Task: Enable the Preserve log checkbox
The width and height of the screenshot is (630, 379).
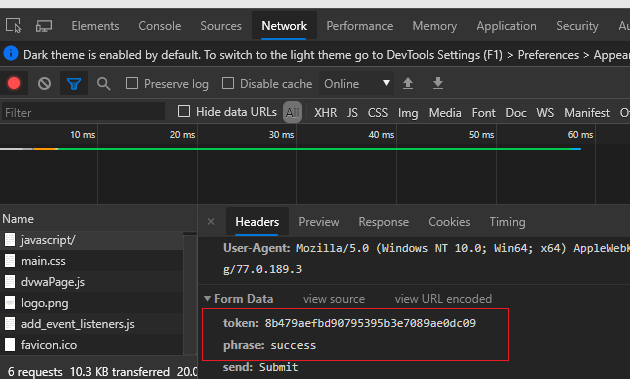Action: [x=132, y=83]
